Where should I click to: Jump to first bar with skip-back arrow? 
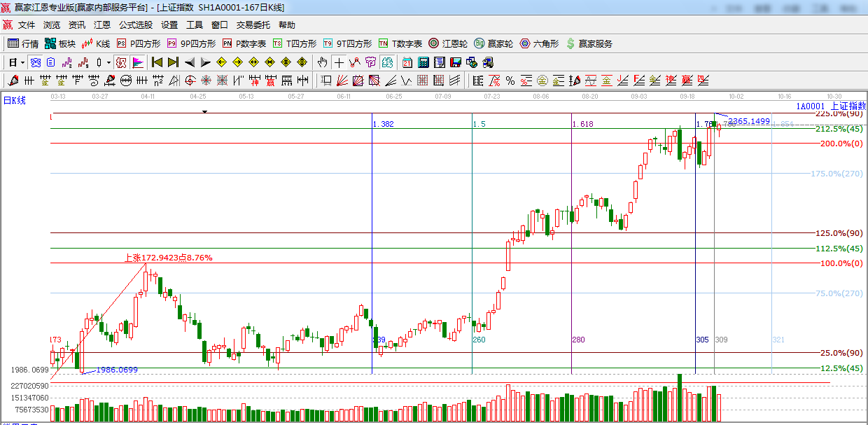[x=157, y=62]
